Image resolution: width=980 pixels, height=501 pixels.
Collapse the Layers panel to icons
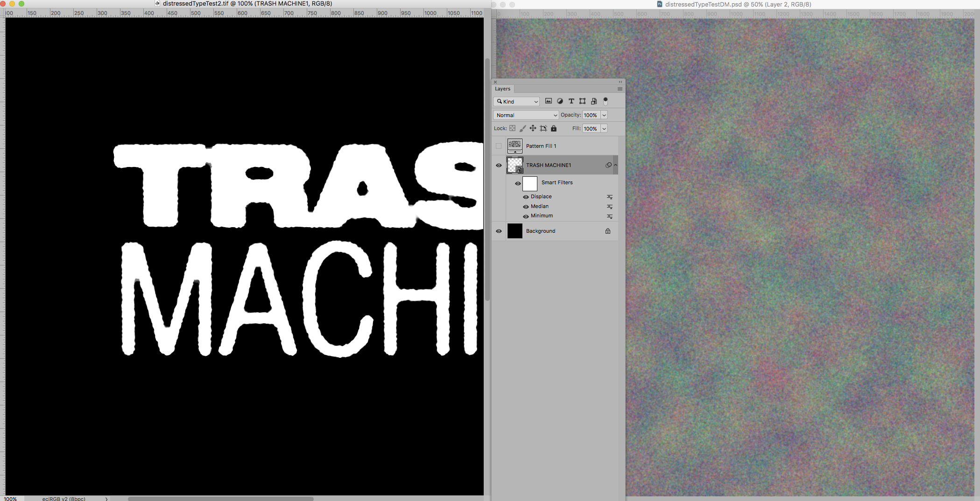coord(620,82)
